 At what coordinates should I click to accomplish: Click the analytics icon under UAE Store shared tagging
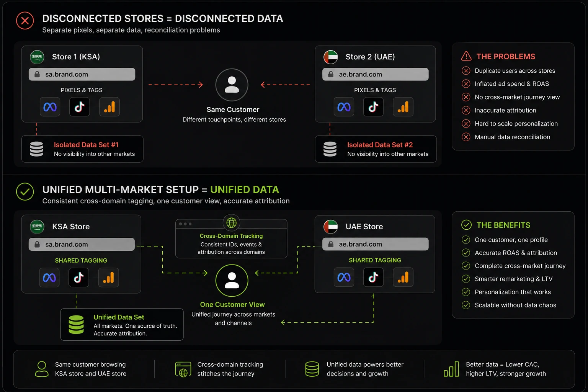(x=403, y=277)
